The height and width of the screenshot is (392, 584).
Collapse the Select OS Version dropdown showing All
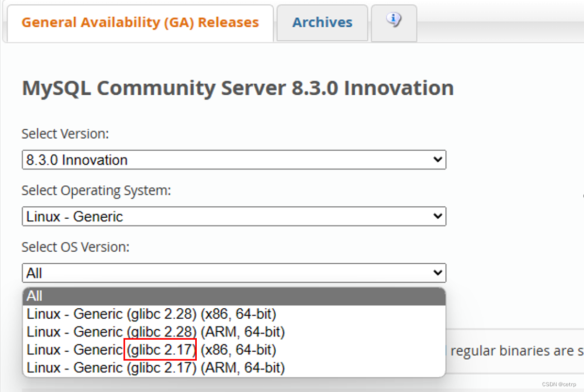coord(234,273)
